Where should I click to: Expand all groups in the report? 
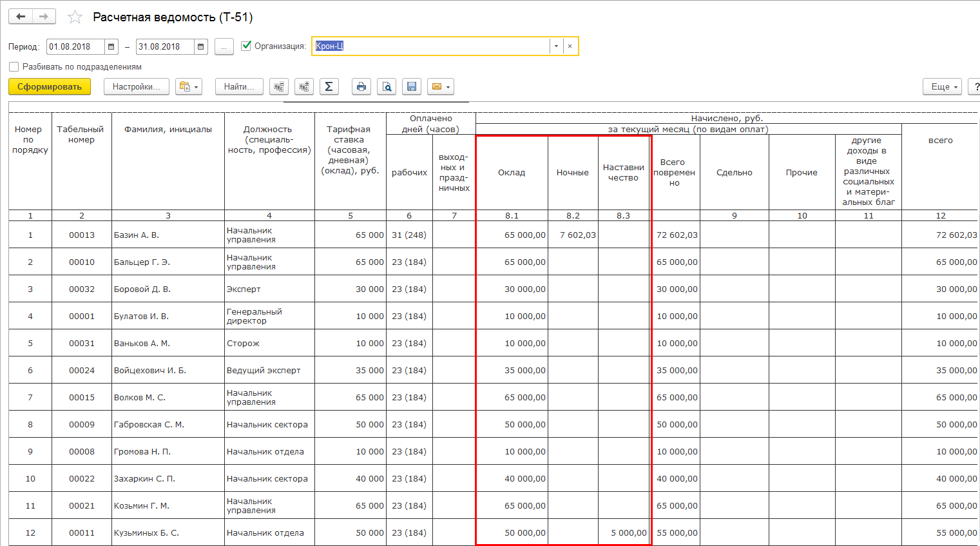pyautogui.click(x=304, y=87)
